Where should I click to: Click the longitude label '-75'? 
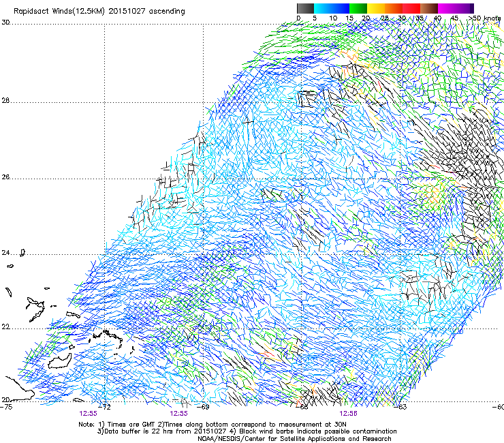coord(6,407)
